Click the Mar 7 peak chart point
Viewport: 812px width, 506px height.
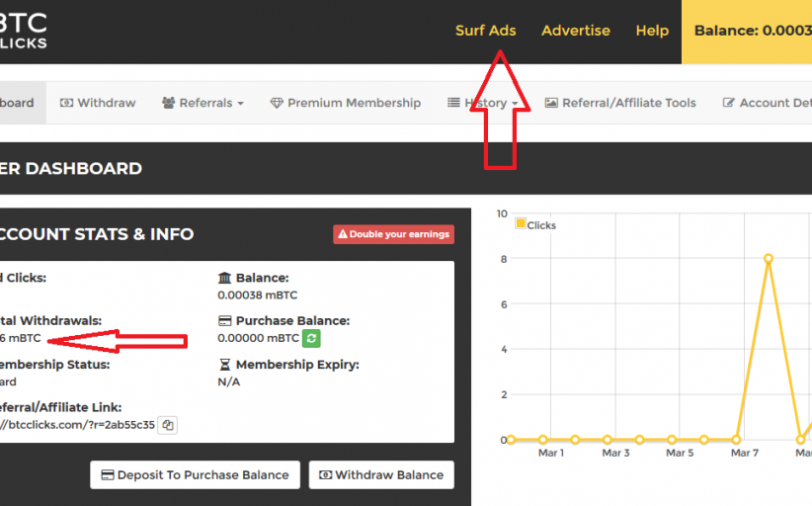pos(768,259)
